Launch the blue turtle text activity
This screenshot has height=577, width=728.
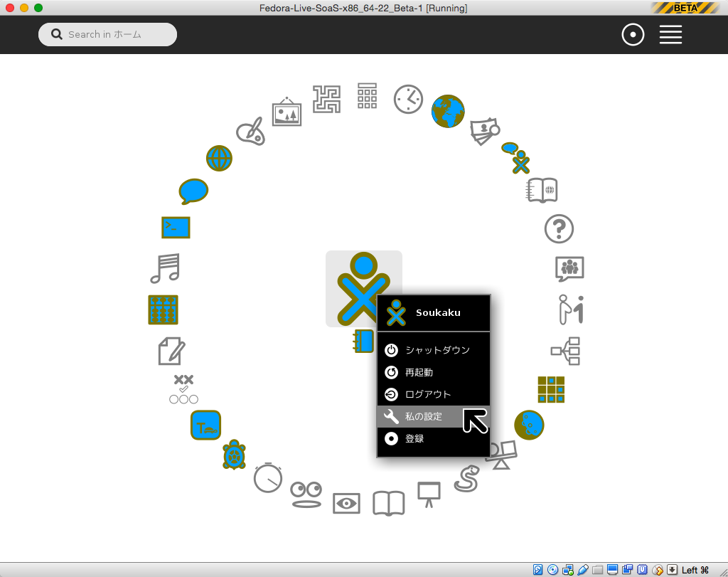point(205,425)
